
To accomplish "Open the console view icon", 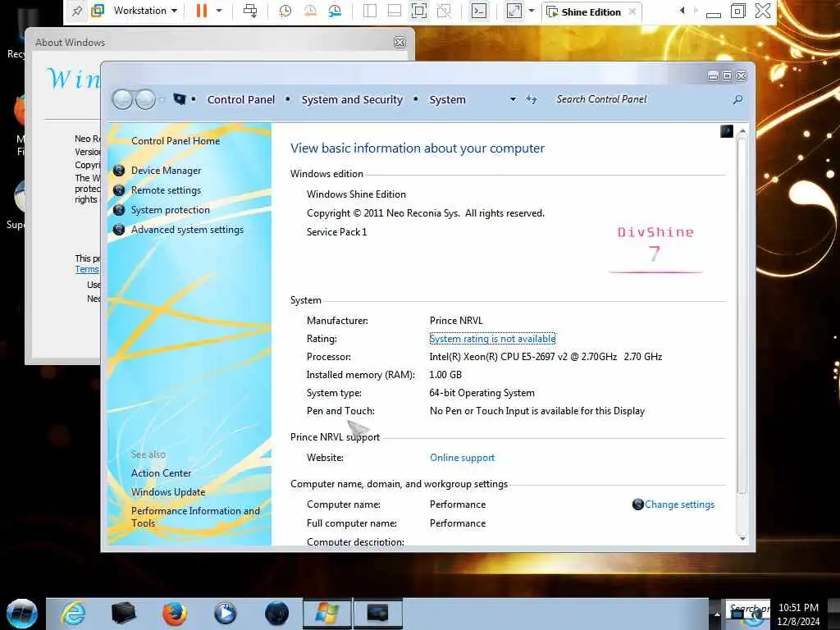I will pos(479,11).
